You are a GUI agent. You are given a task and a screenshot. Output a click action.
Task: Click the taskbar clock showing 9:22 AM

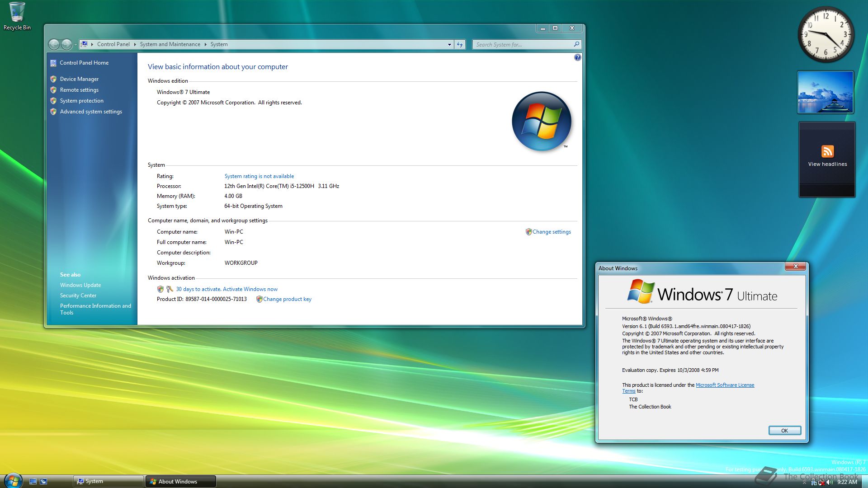click(847, 482)
